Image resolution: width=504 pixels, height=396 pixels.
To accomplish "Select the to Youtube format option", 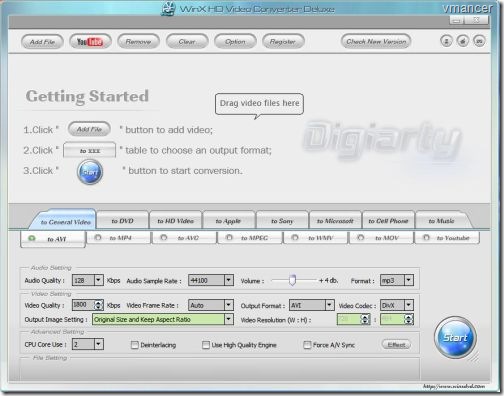I will (x=447, y=238).
